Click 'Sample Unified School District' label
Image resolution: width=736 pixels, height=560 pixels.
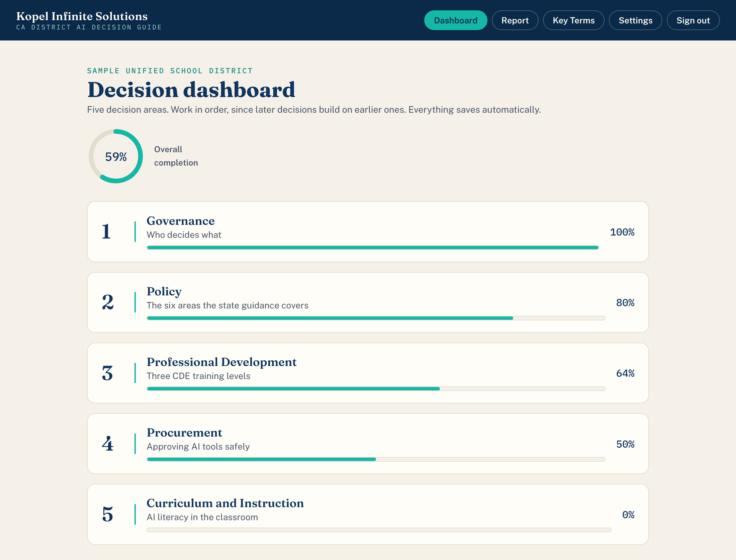click(170, 71)
